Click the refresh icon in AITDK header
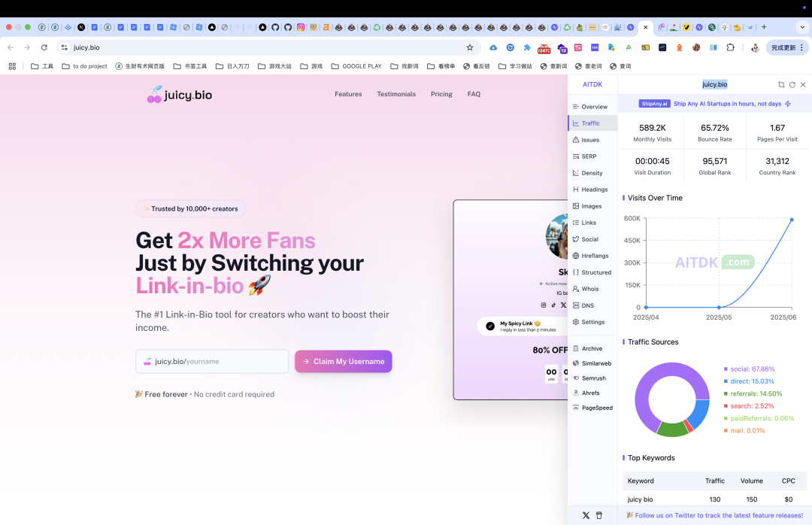The width and height of the screenshot is (812, 525). click(792, 84)
